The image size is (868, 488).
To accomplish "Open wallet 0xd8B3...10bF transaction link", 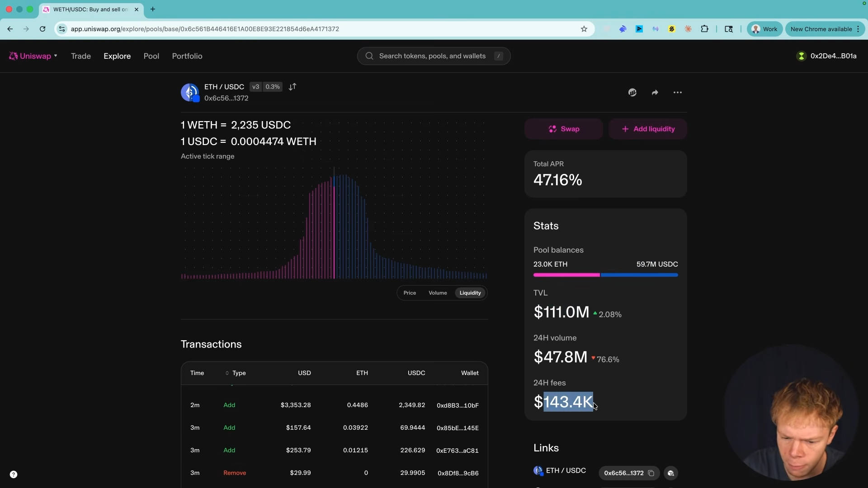I will (458, 405).
